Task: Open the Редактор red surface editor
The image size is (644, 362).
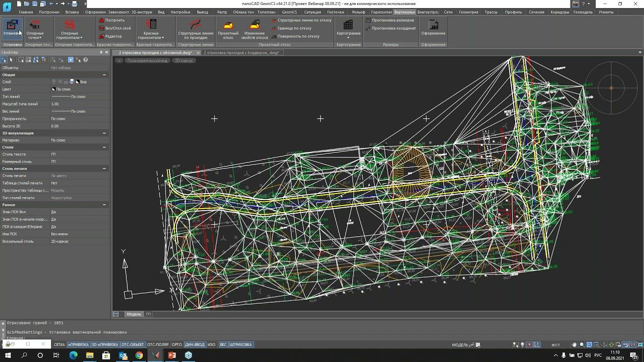Action: [113, 36]
